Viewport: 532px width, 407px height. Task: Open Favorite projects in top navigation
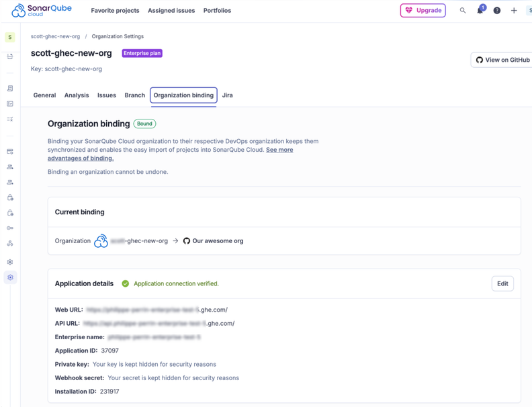click(x=115, y=11)
